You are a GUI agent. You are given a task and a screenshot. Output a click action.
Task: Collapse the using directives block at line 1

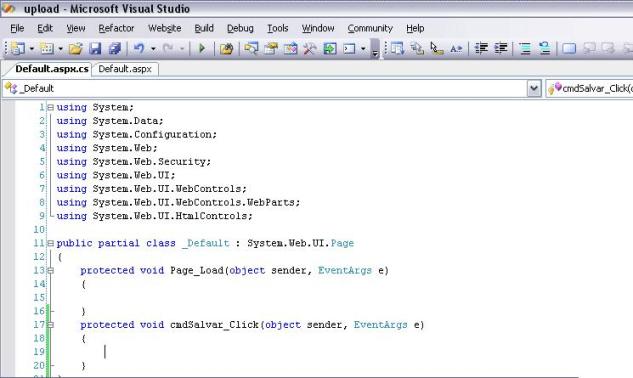click(x=50, y=107)
